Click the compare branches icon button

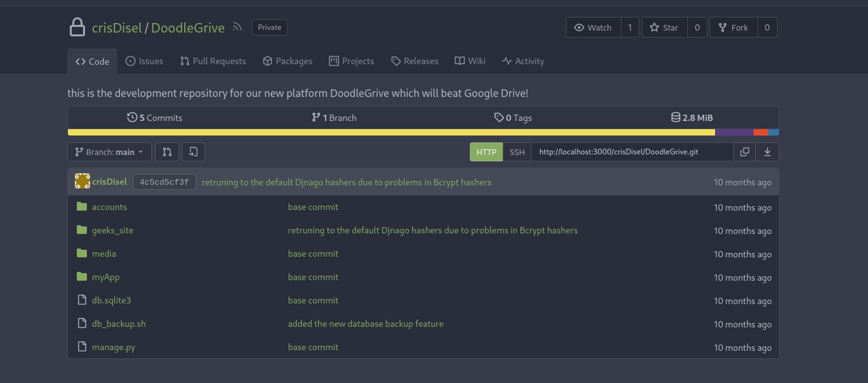pos(167,152)
